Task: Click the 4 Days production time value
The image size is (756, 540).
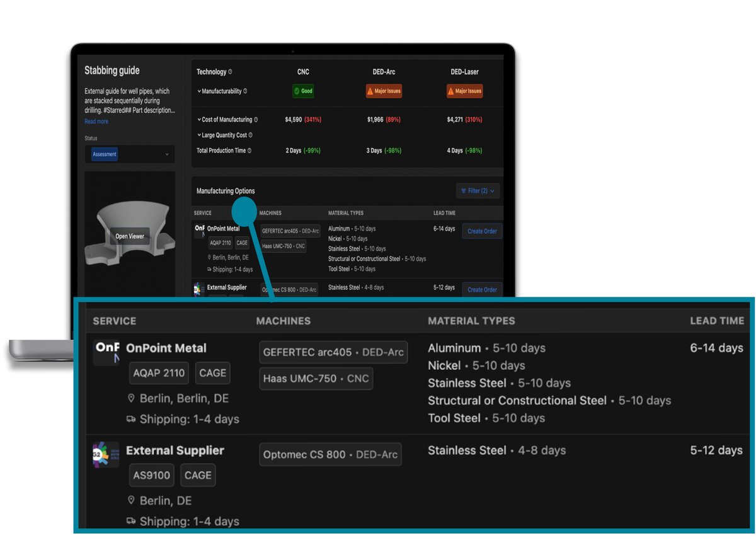Action: 455,151
